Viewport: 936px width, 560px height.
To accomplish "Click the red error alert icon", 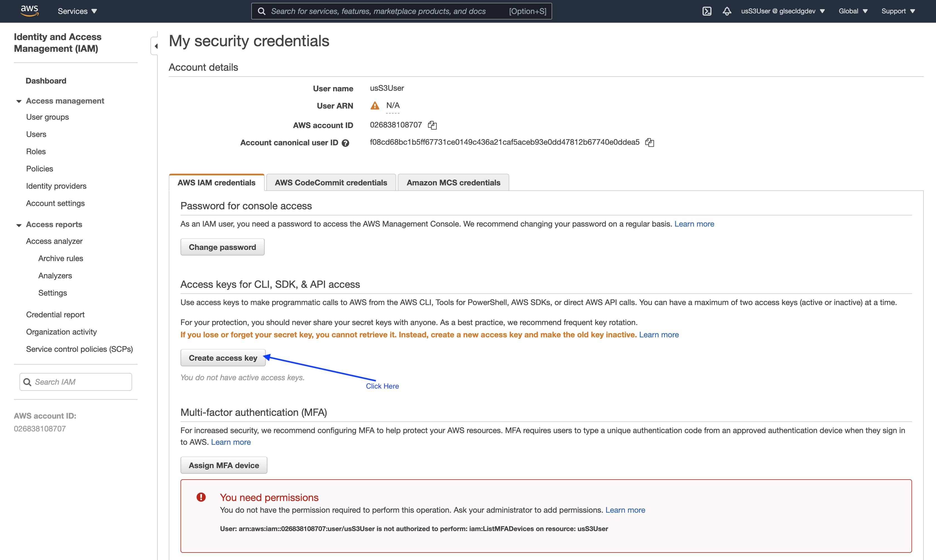I will [x=201, y=497].
